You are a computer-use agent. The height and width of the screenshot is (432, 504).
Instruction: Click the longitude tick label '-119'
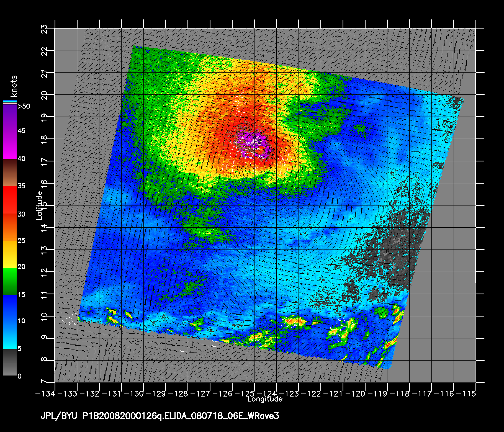377,394
